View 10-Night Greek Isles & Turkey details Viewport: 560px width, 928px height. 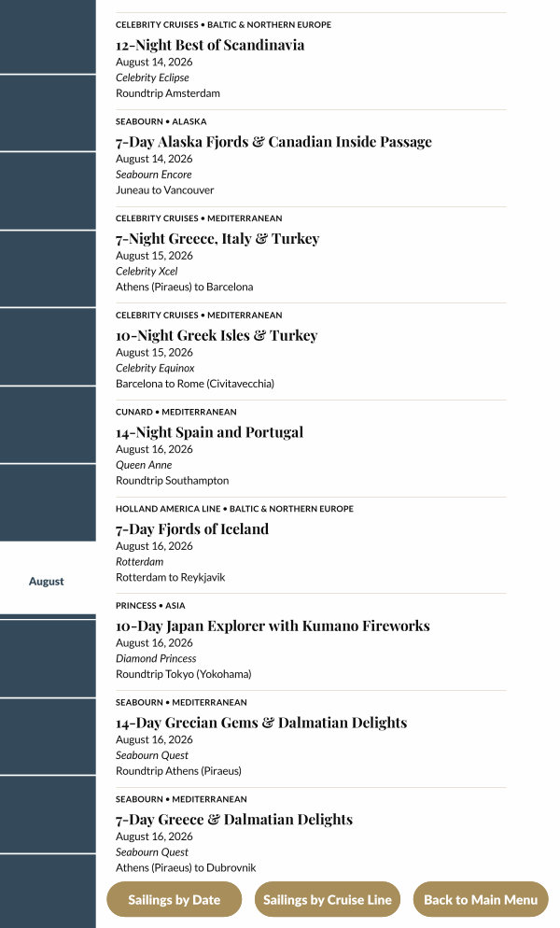(x=217, y=335)
